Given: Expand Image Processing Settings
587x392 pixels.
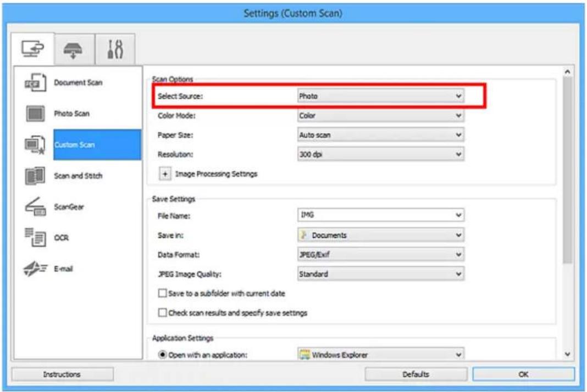Looking at the screenshot, I should pos(165,174).
